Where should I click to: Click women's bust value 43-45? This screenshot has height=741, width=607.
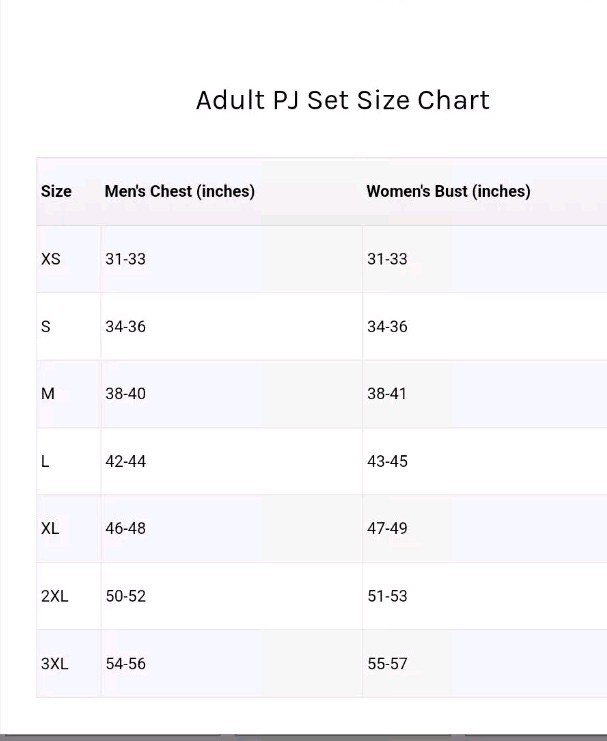387,461
